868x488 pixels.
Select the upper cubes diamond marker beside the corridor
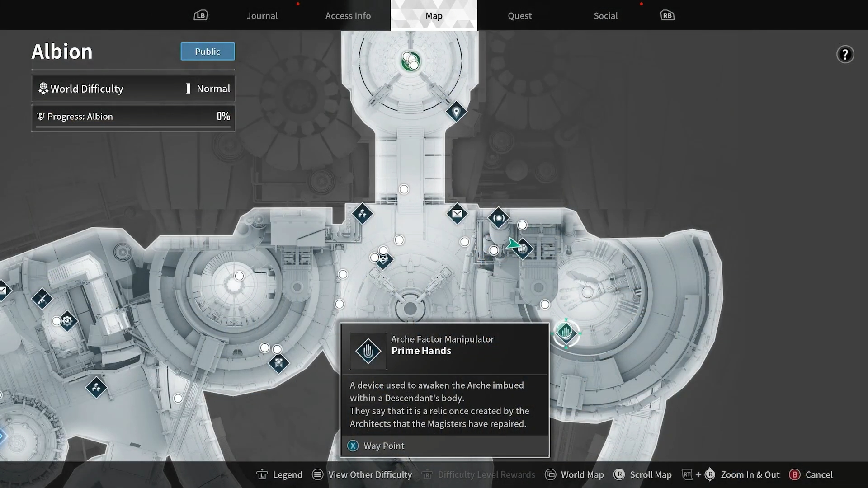coord(362,214)
